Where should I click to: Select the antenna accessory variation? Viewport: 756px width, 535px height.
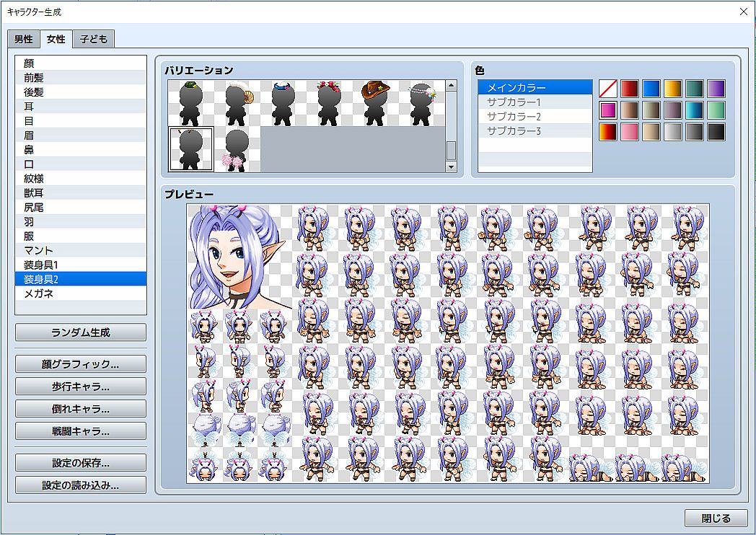pos(191,149)
